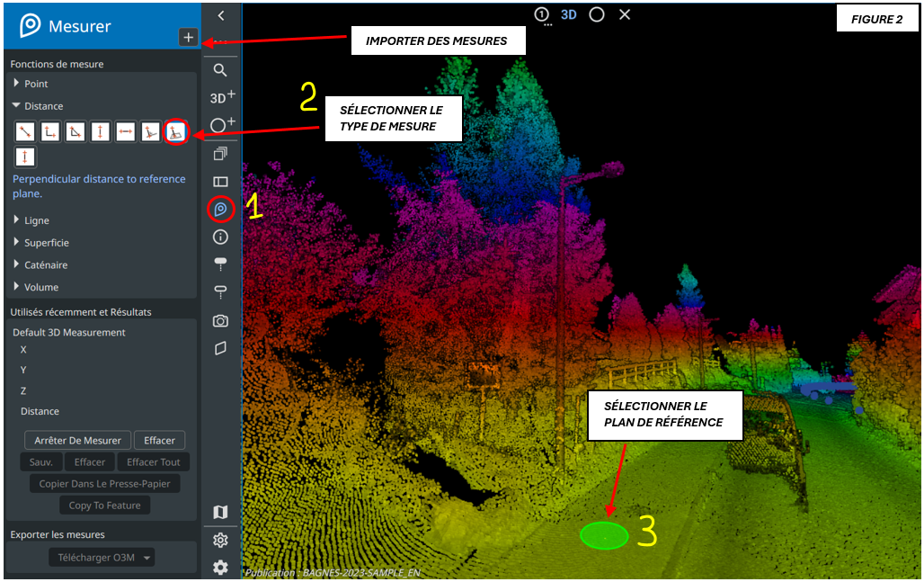This screenshot has width=924, height=582.
Task: Click the 'Utilisés récemment et Résultats' heading
Action: 81,312
